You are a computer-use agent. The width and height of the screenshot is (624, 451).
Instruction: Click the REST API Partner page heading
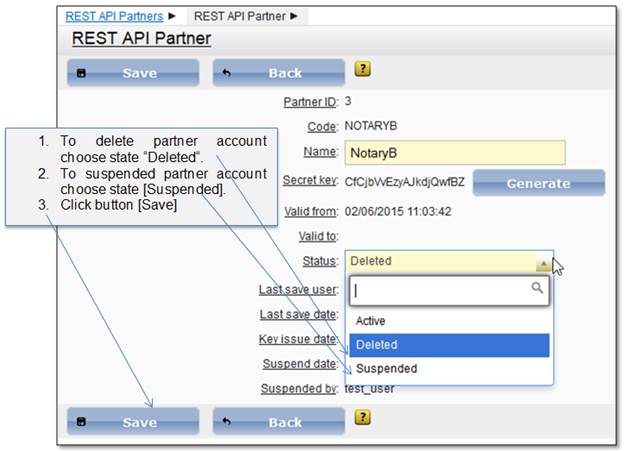(x=141, y=39)
